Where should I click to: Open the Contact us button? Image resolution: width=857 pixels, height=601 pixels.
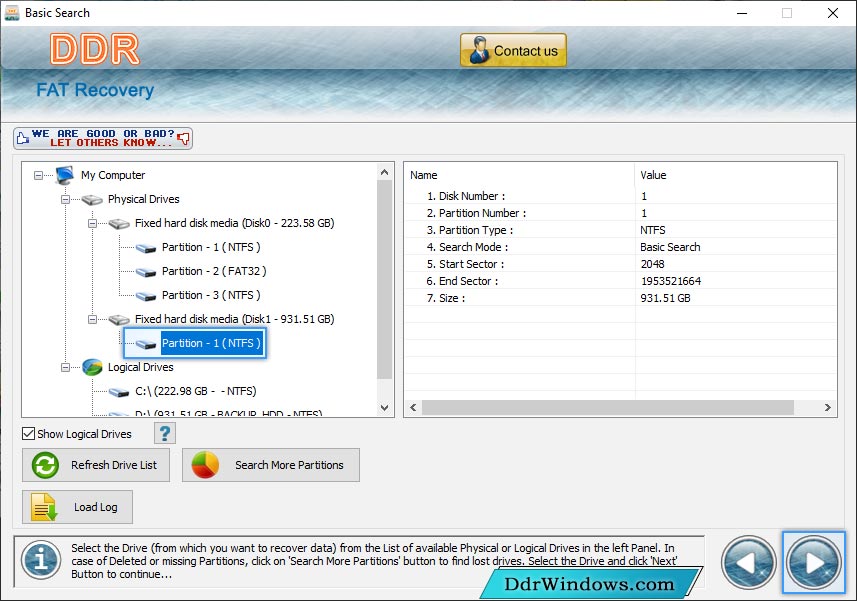[513, 51]
